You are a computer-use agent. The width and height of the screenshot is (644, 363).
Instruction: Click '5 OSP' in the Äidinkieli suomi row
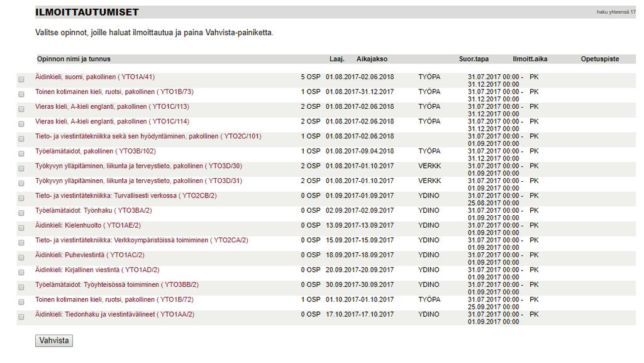[x=311, y=77]
